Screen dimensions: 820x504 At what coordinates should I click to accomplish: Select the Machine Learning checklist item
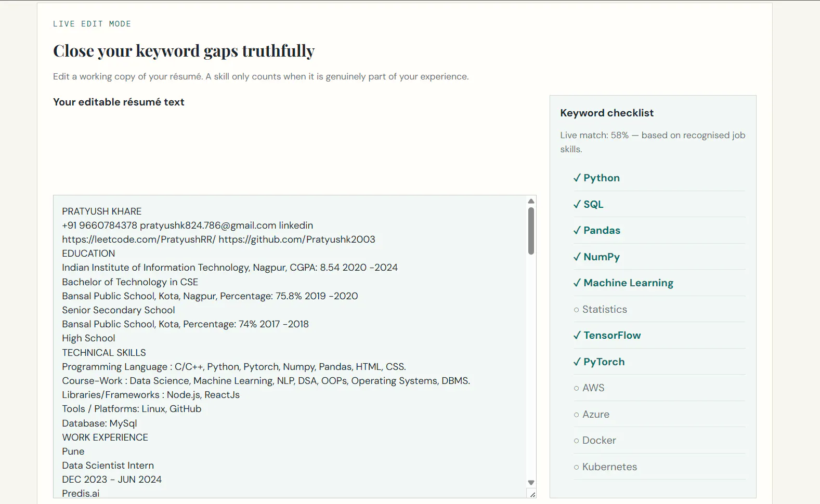659,283
